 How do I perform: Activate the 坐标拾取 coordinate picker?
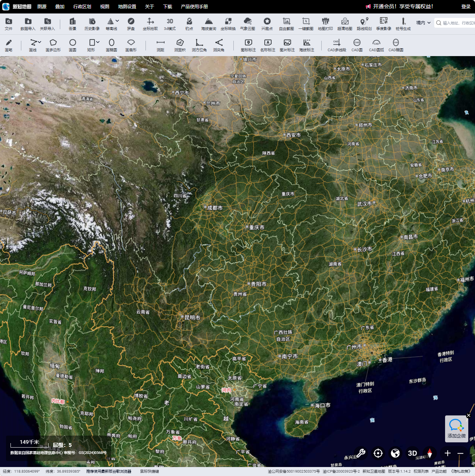tap(150, 24)
